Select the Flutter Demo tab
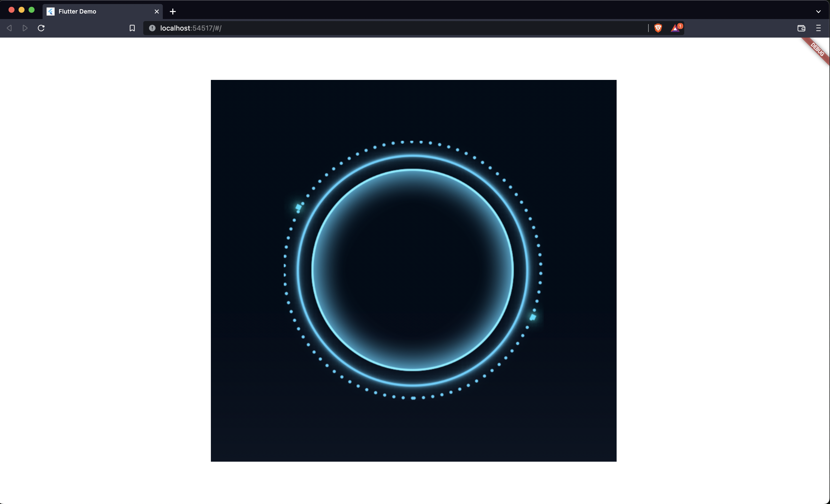Screen dimensions: 830x504 click(x=103, y=12)
